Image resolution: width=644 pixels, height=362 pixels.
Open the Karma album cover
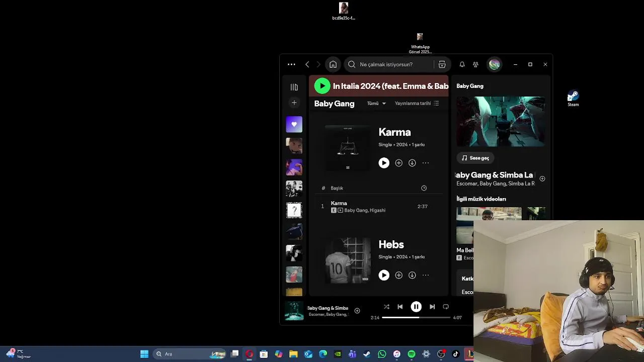pyautogui.click(x=348, y=148)
